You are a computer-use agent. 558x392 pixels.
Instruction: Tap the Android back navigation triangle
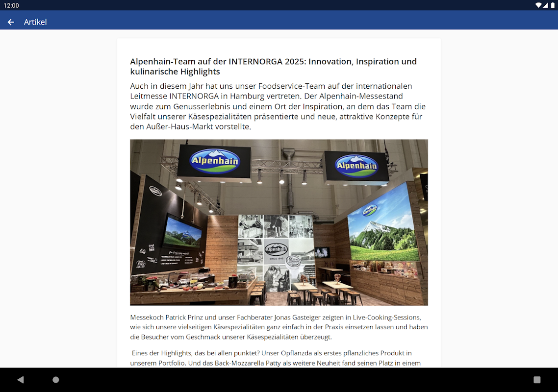[x=20, y=380]
